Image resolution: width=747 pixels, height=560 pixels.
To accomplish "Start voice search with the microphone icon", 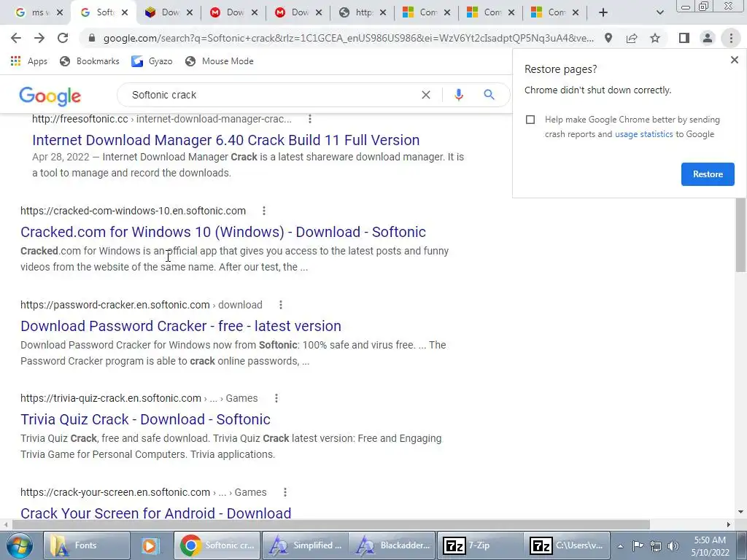I will pos(458,95).
